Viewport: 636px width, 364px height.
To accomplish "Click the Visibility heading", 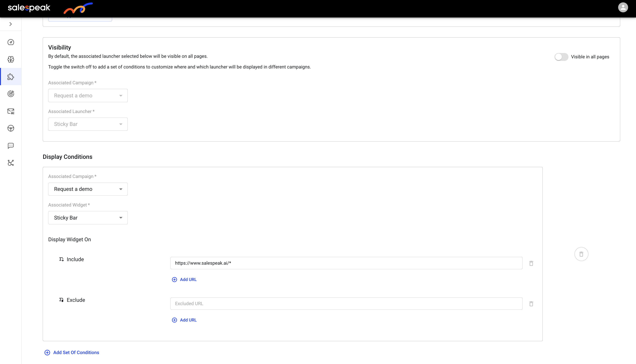I will tap(59, 47).
